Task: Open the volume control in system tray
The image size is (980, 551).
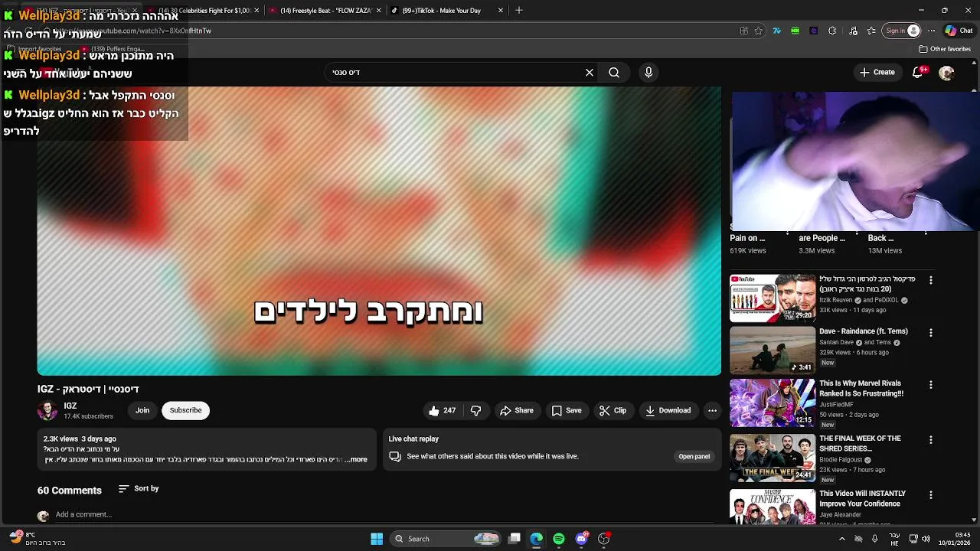Action: [x=926, y=539]
